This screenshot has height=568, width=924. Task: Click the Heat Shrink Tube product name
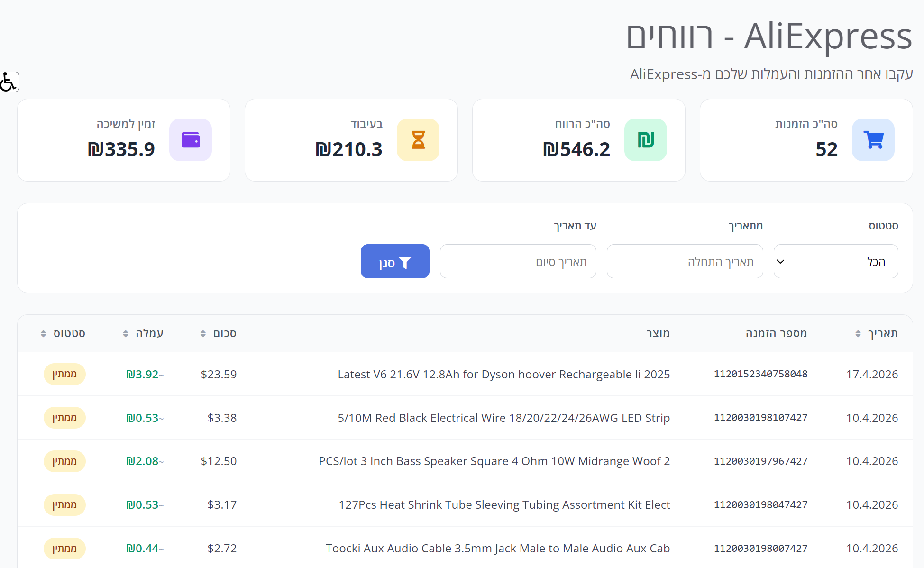(x=504, y=505)
